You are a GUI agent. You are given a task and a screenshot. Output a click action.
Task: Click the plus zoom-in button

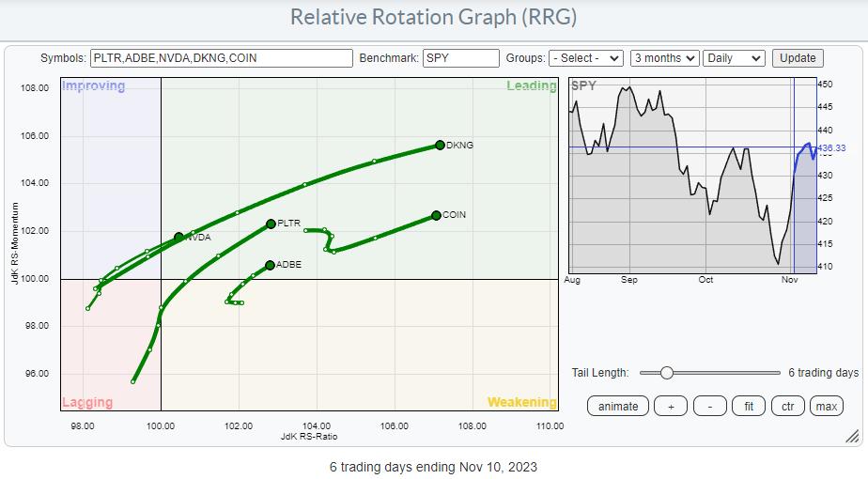[x=671, y=406]
